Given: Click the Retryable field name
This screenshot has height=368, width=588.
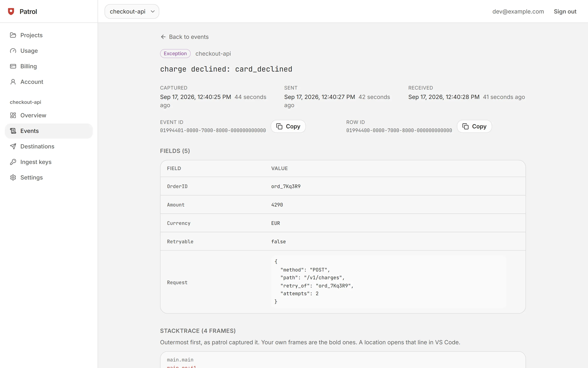Looking at the screenshot, I should click(x=180, y=242).
